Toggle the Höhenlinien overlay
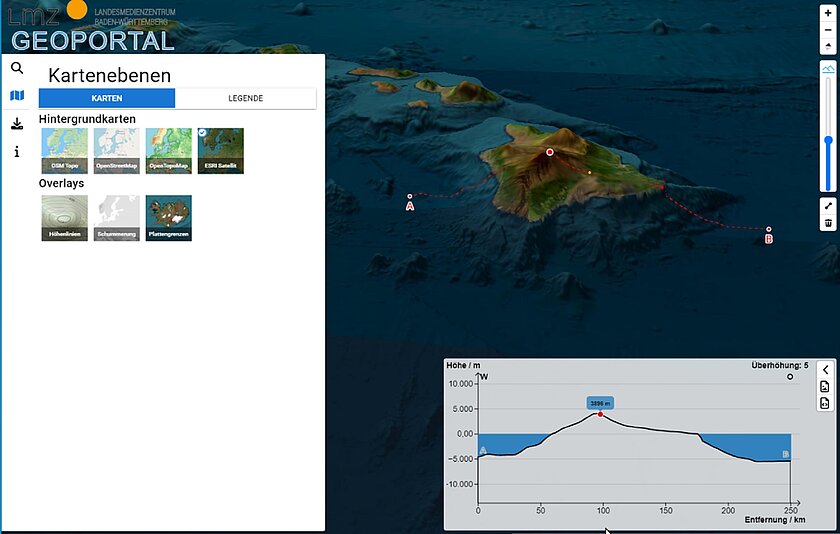The image size is (840, 534). point(65,218)
